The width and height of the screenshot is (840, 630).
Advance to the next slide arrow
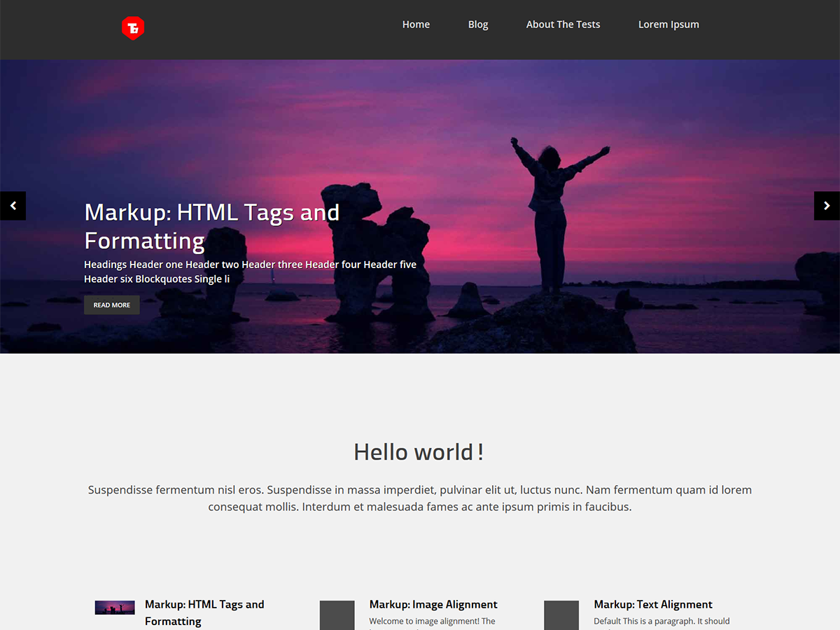(x=827, y=206)
